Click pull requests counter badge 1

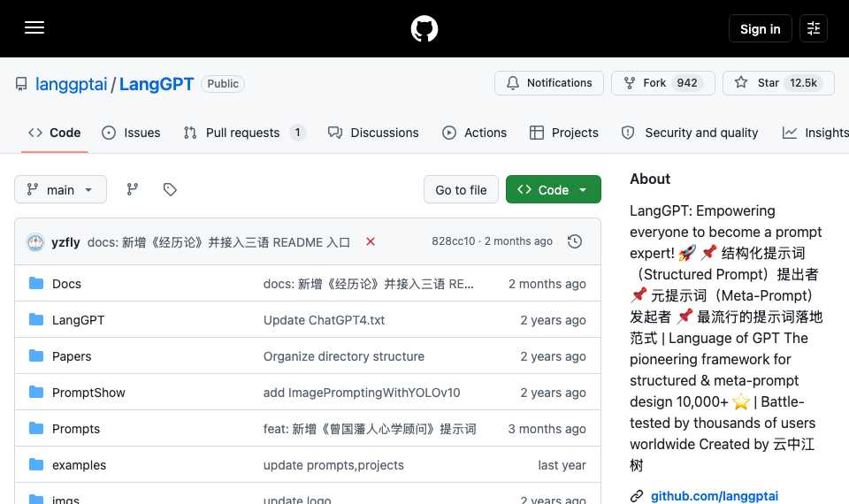(x=297, y=133)
